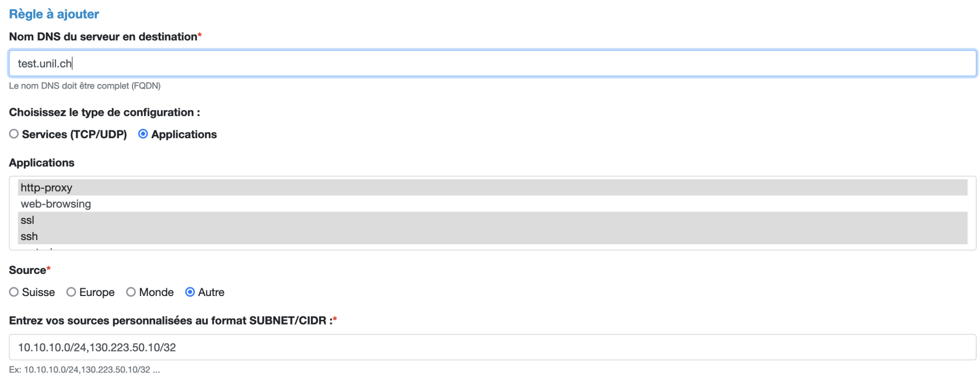Select the Monde source radio button
The height and width of the screenshot is (391, 980).
[x=131, y=292]
